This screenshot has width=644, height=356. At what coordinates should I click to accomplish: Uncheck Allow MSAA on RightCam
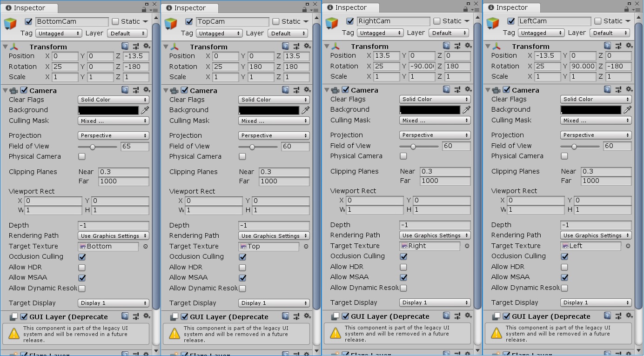(x=403, y=277)
